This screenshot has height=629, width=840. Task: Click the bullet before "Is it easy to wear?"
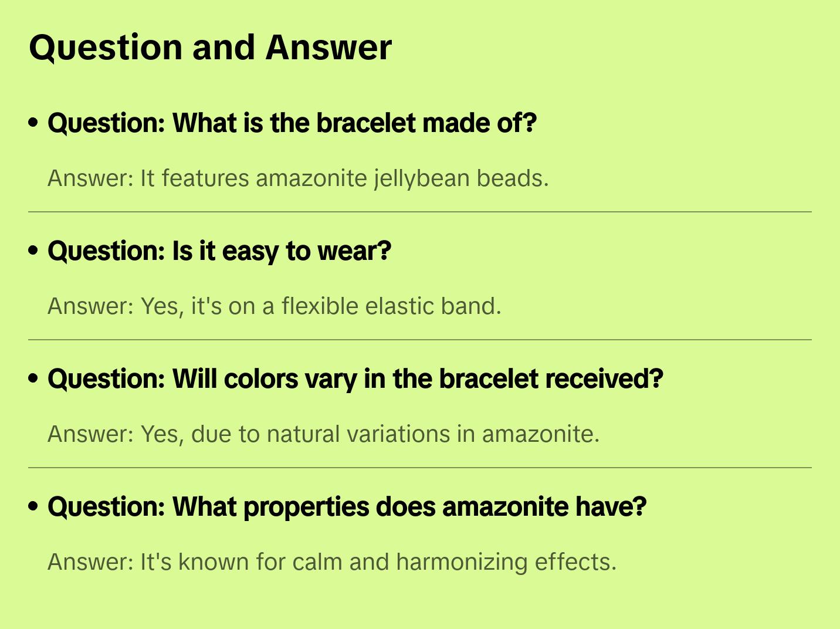click(33, 251)
